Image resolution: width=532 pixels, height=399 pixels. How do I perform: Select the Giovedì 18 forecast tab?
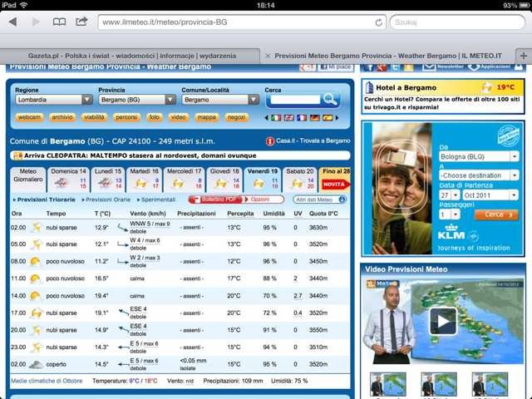pos(224,180)
